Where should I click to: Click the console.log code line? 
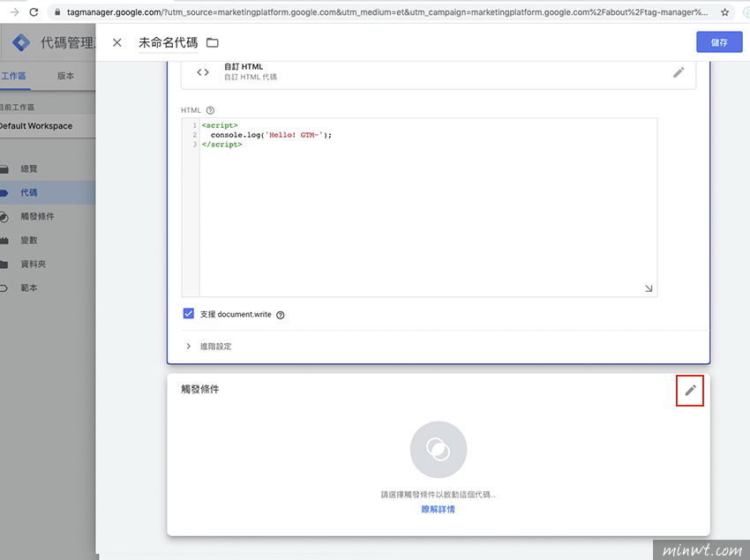click(271, 135)
